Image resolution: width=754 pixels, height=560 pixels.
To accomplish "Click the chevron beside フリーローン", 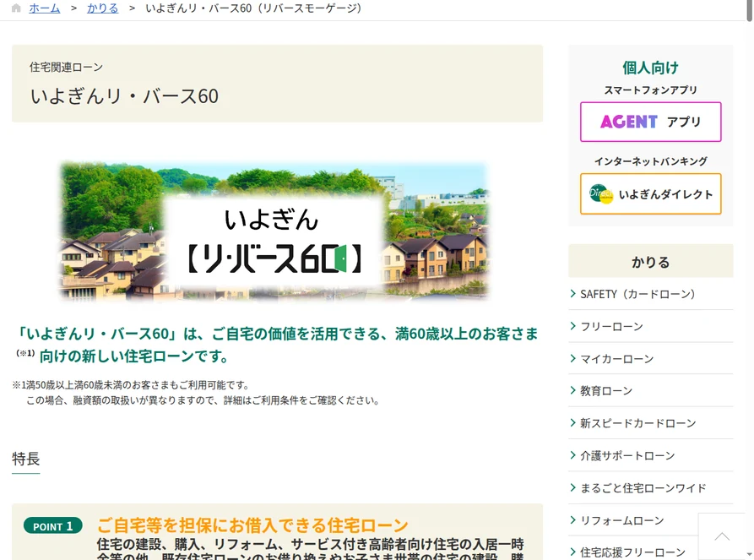I will [x=572, y=326].
